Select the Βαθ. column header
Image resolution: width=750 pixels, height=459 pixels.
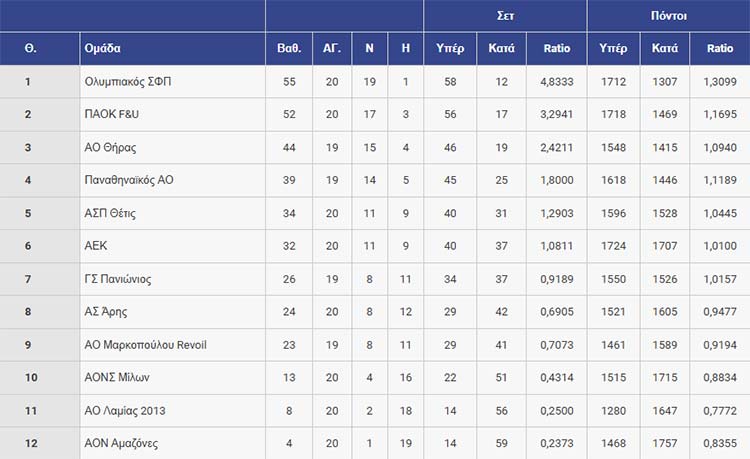click(x=289, y=48)
